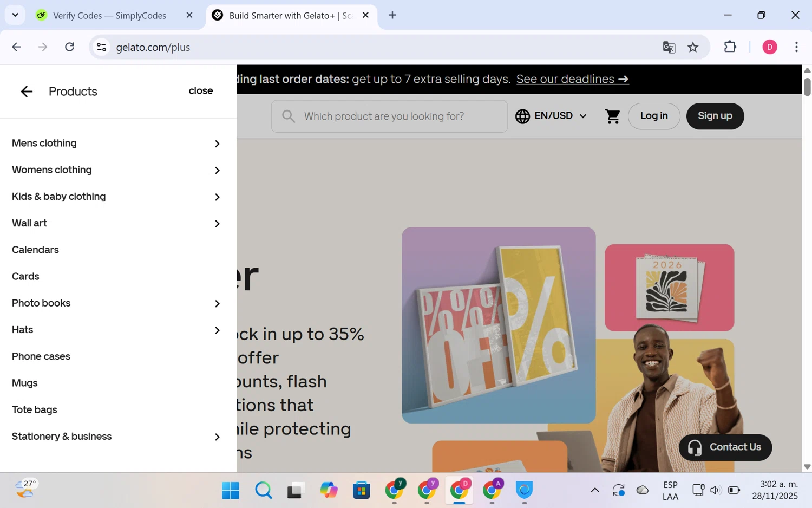
Task: Open the browser extensions menu
Action: (730, 47)
